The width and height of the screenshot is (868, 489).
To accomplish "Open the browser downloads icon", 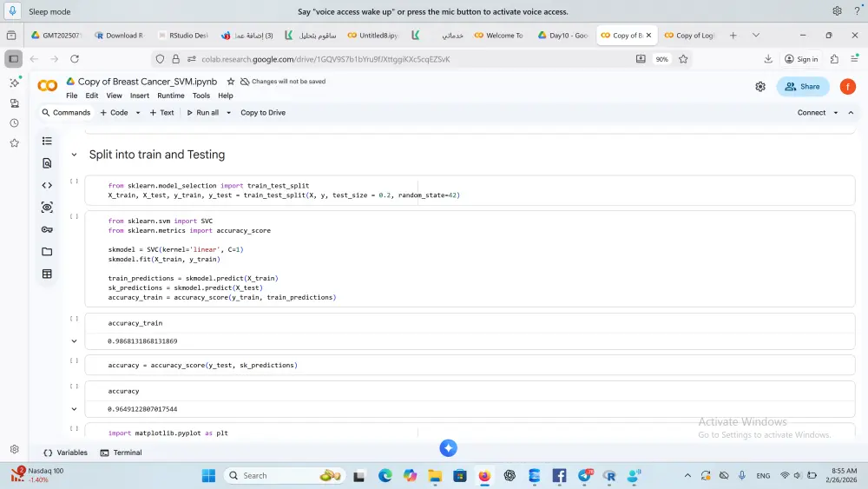I will pyautogui.click(x=768, y=59).
